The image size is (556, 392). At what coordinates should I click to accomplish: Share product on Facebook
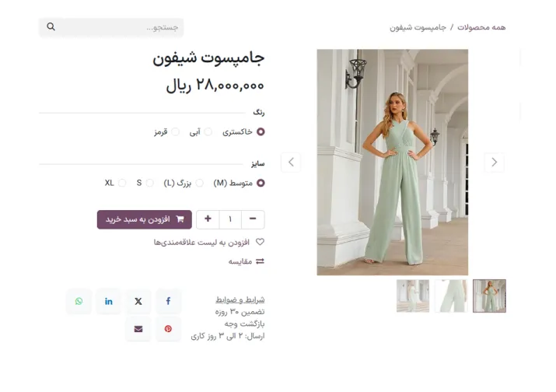pos(168,301)
